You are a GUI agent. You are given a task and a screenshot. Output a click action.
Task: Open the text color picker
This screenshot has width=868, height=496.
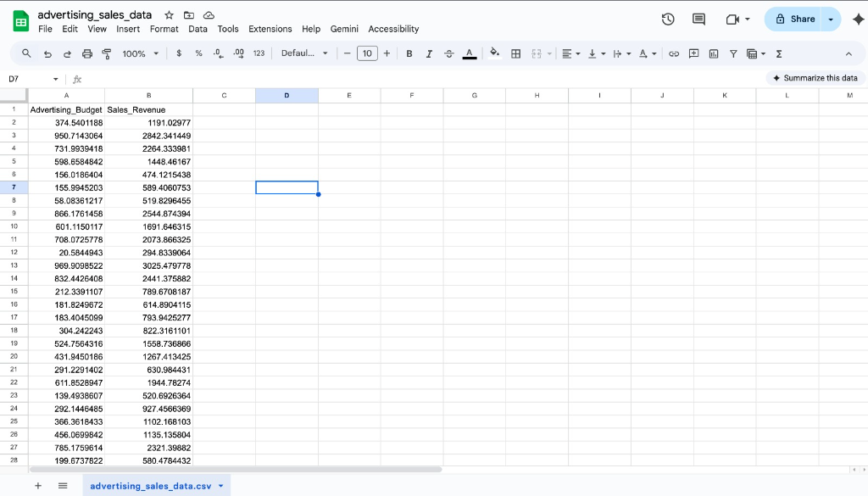[x=469, y=53]
